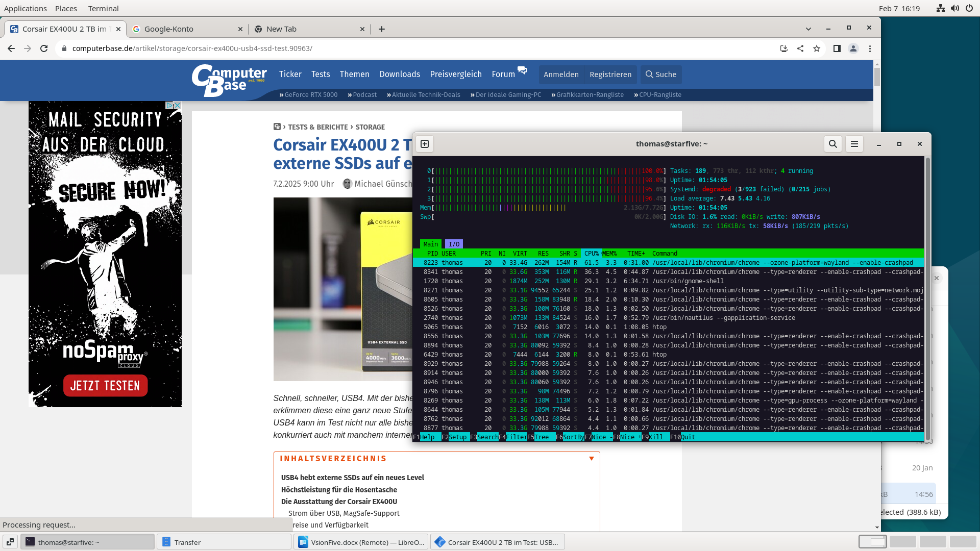Image resolution: width=980 pixels, height=551 pixels.
Task: Bookmark page with the star icon
Action: [817, 48]
